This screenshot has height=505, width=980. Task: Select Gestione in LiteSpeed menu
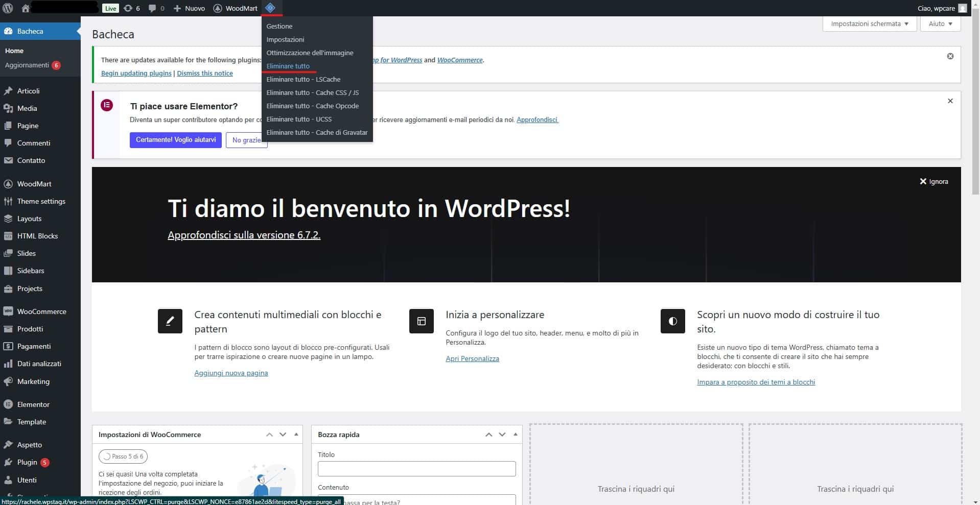click(x=279, y=26)
